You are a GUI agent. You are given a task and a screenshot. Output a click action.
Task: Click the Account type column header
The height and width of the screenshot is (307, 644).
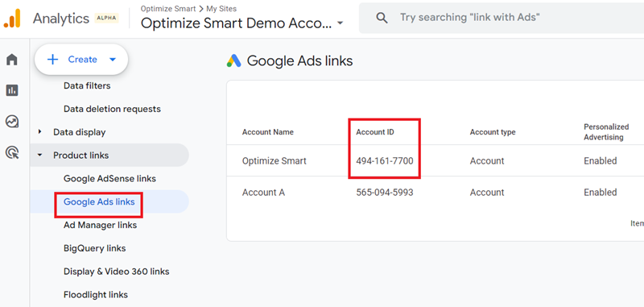pos(493,132)
